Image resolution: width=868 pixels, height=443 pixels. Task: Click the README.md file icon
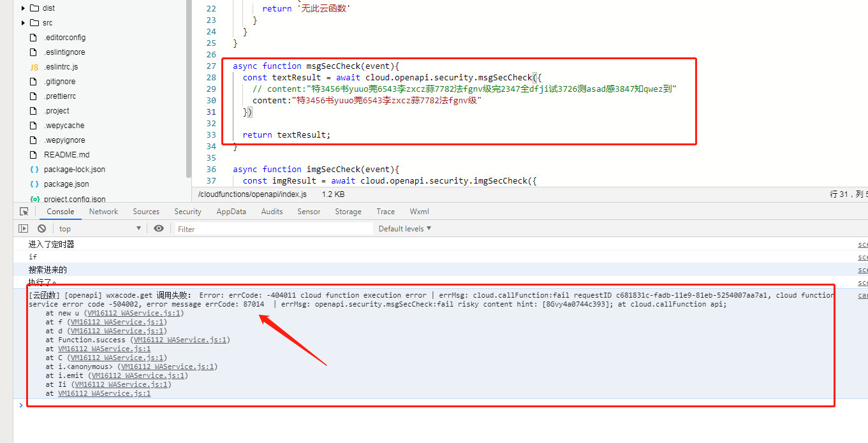click(x=34, y=155)
